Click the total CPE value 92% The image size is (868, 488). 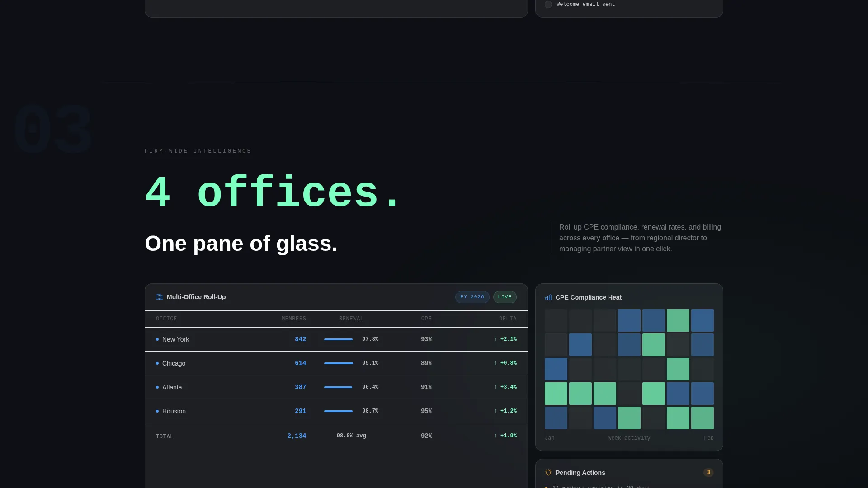click(426, 436)
